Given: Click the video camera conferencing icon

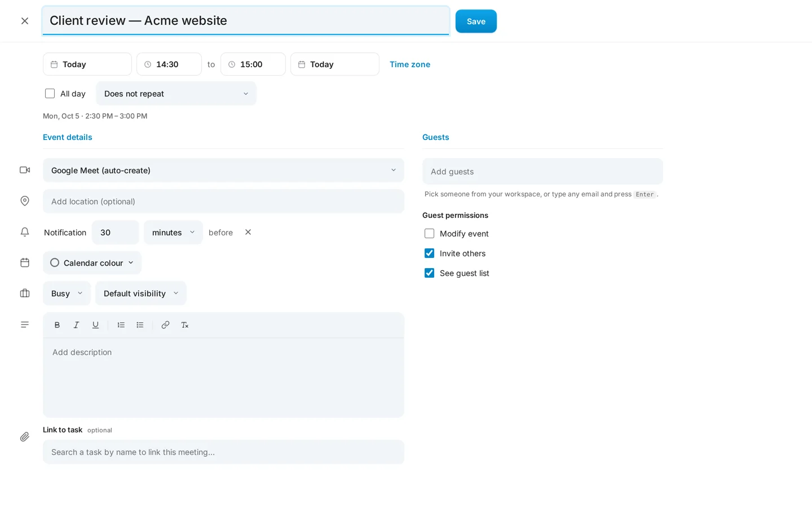Looking at the screenshot, I should coord(25,170).
